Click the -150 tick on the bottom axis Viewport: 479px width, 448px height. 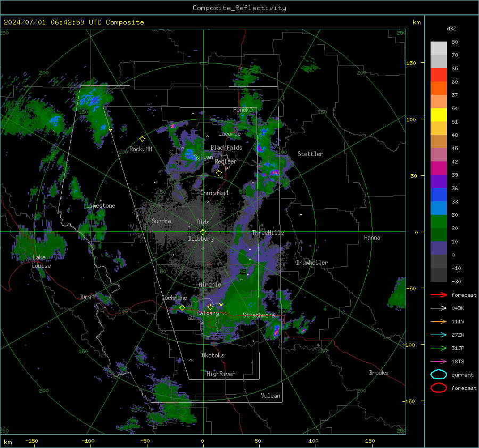31,441
